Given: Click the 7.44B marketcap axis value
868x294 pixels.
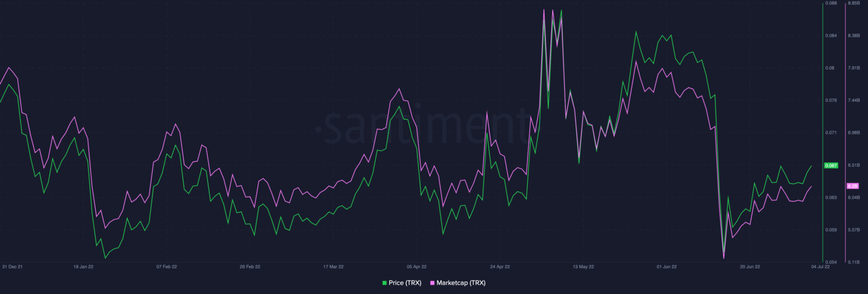Looking at the screenshot, I should [x=854, y=101].
